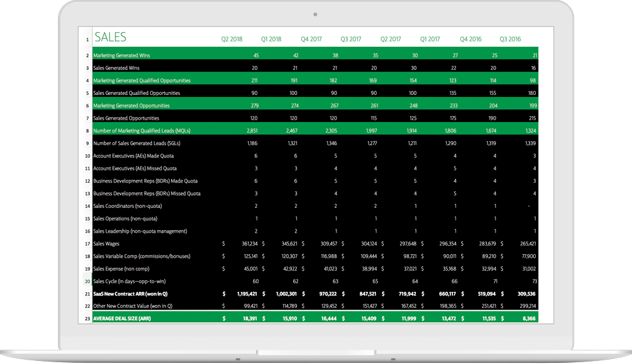Click Q3 2016 Other Contract value 299,214

[528, 306]
